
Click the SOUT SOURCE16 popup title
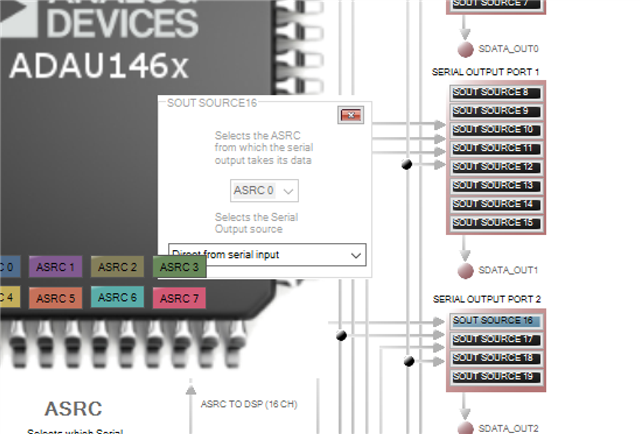(212, 103)
